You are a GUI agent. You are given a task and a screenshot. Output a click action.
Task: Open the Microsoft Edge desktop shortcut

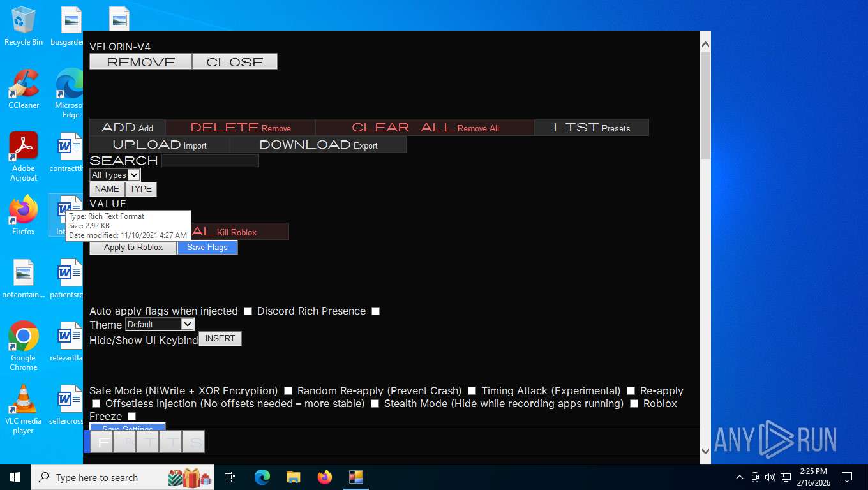coord(69,94)
